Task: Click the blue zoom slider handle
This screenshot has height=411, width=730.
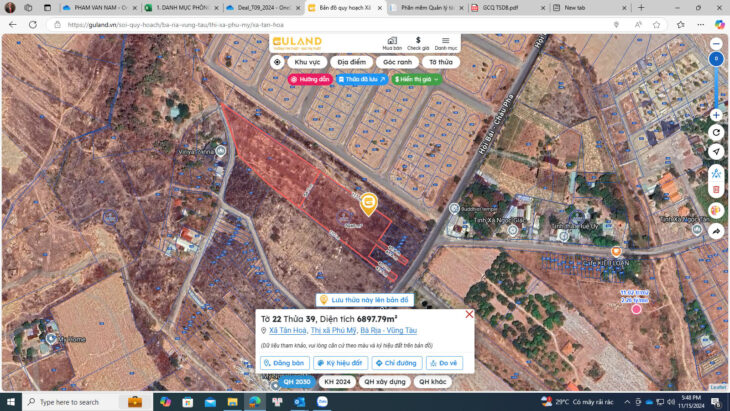Action: click(716, 60)
